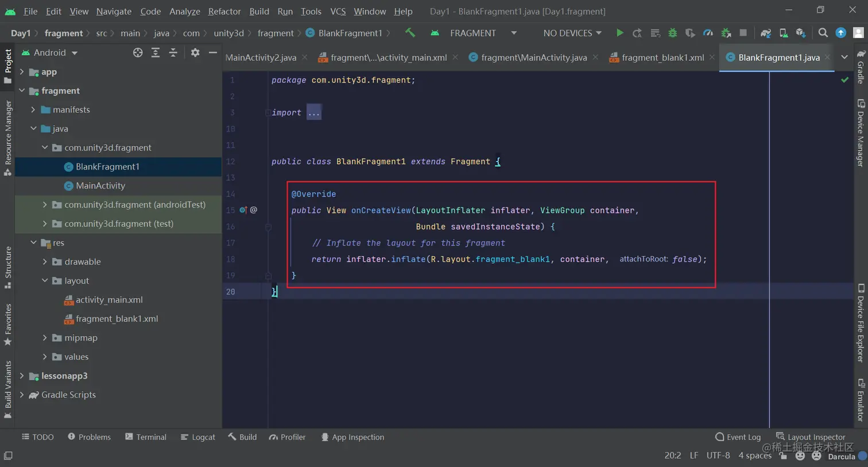The height and width of the screenshot is (467, 868).
Task: Click the green analysis checkmark in editor
Action: 844,80
